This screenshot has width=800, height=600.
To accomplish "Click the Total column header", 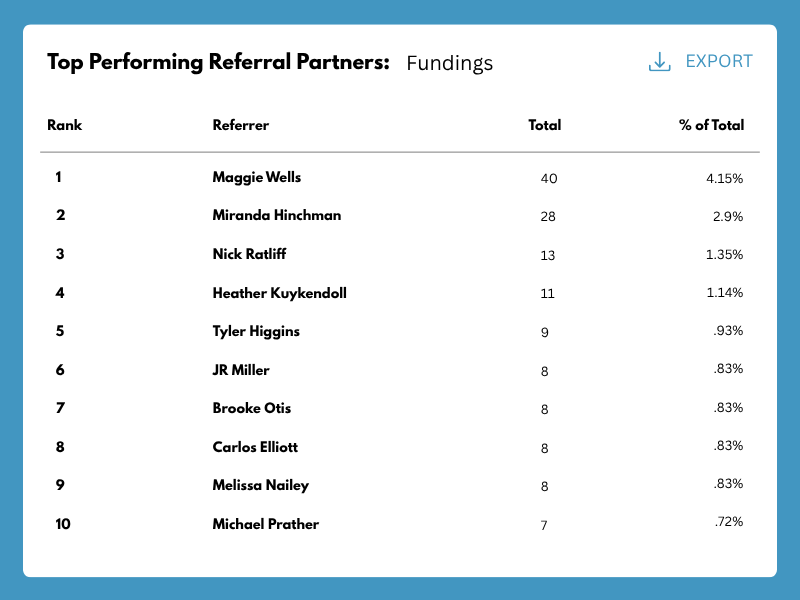I will tap(544, 125).
